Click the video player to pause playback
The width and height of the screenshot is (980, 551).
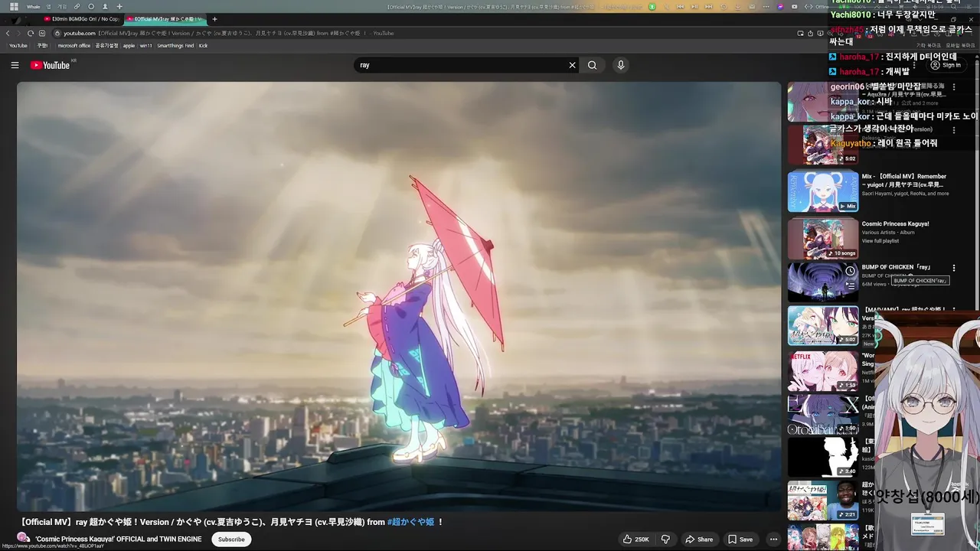point(399,296)
